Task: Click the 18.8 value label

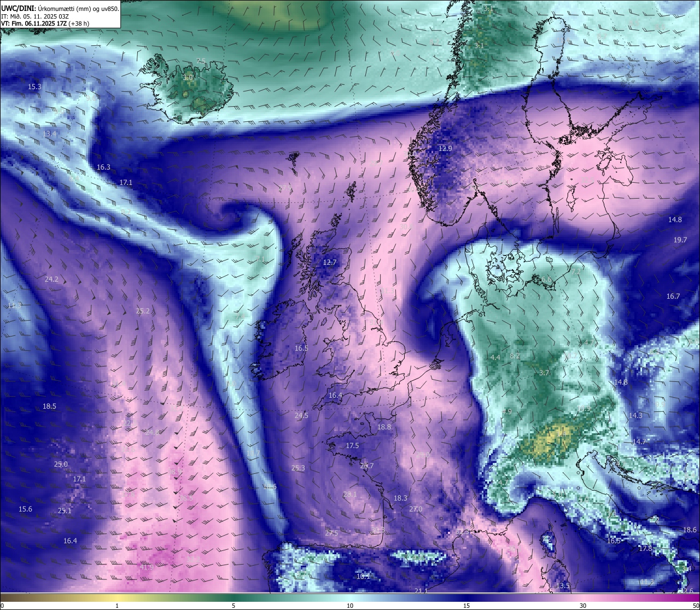Action: [384, 427]
